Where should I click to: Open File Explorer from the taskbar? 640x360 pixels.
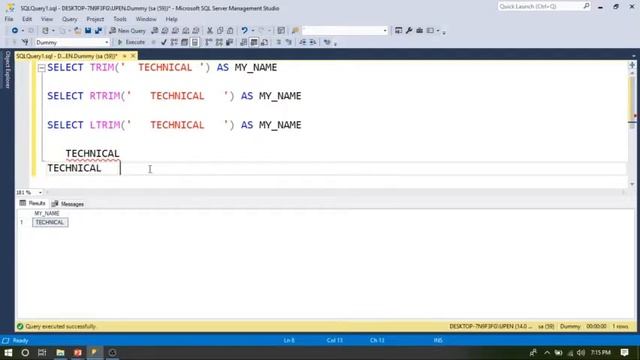point(60,352)
